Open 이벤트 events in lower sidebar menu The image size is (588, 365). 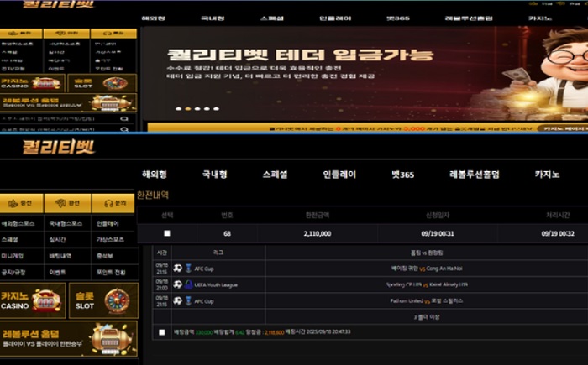click(57, 272)
